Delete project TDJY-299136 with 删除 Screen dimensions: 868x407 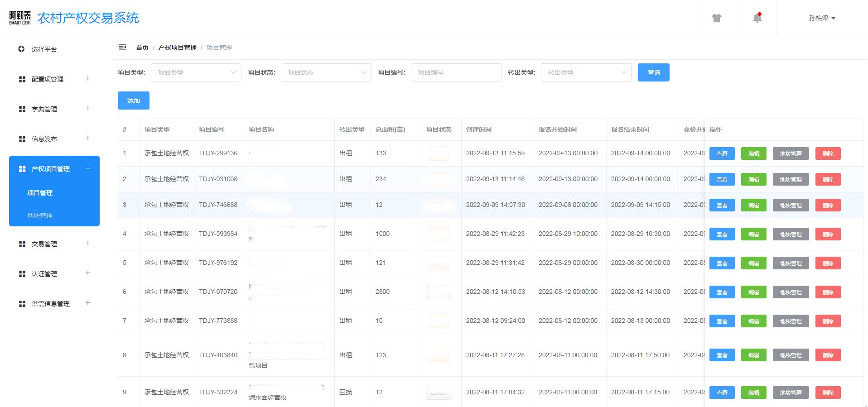pyautogui.click(x=828, y=153)
